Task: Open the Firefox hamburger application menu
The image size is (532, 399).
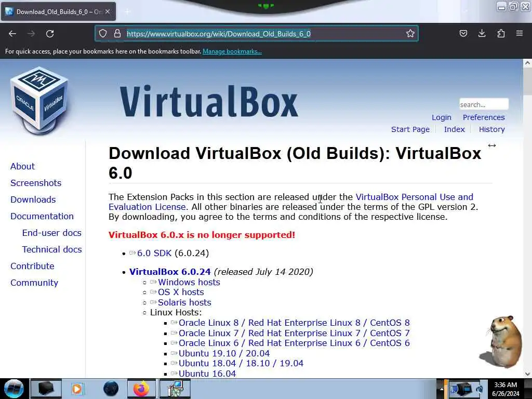Action: tap(520, 33)
